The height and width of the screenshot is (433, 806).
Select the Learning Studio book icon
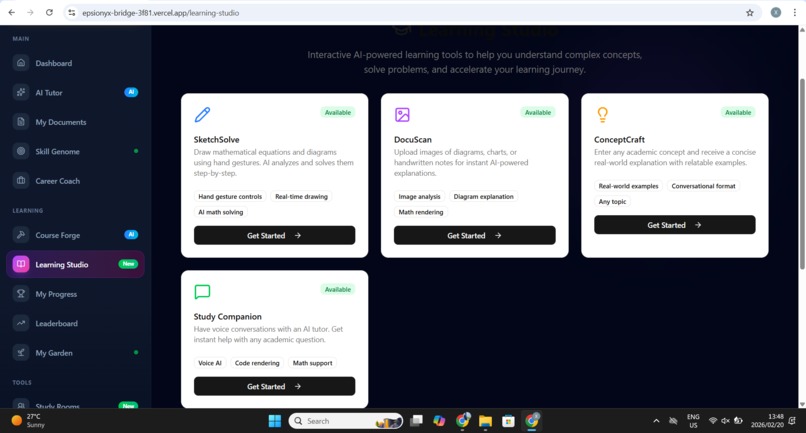pos(21,264)
